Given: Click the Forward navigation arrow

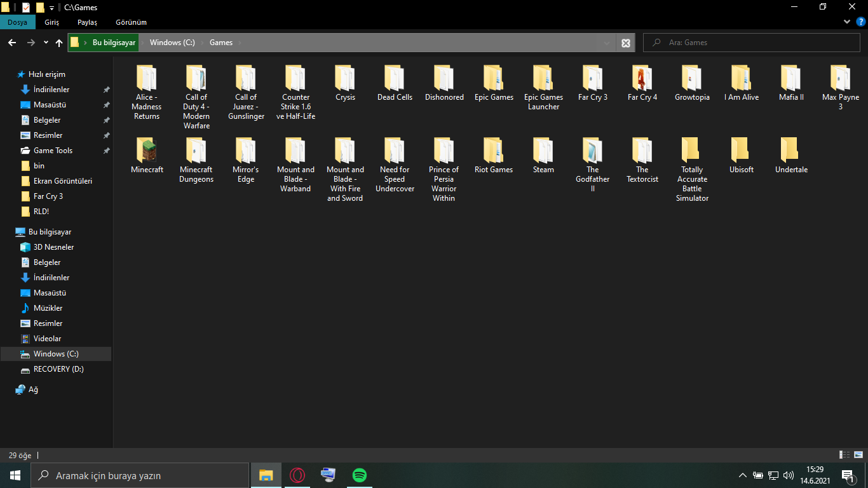Looking at the screenshot, I should click(x=31, y=43).
